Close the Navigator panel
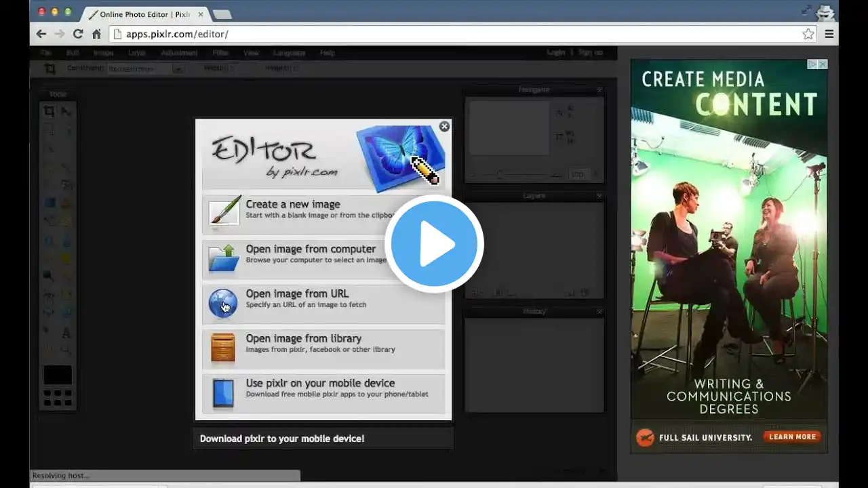Image resolution: width=868 pixels, height=488 pixels. point(599,89)
